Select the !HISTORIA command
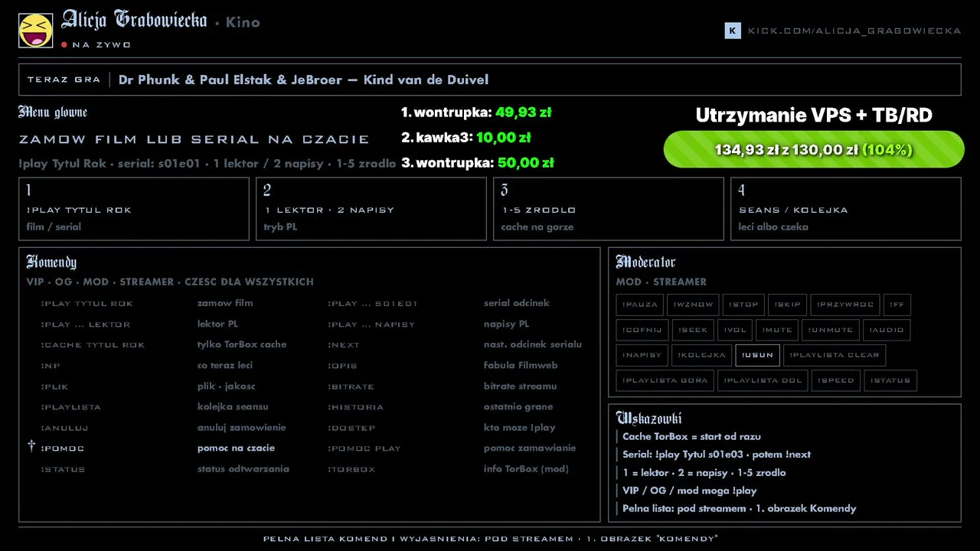The width and height of the screenshot is (980, 551). pos(355,407)
